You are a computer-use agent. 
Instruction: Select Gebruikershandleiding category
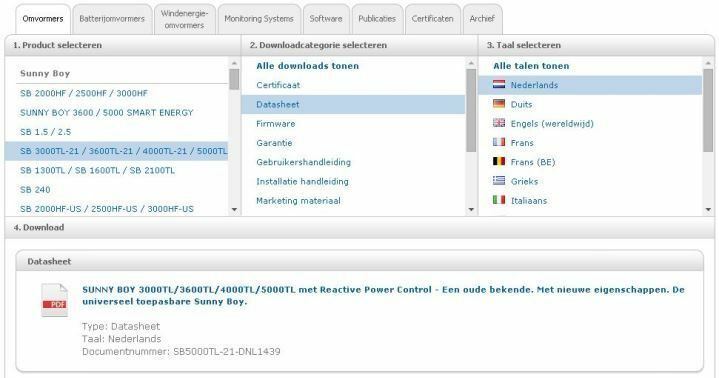[x=304, y=162]
